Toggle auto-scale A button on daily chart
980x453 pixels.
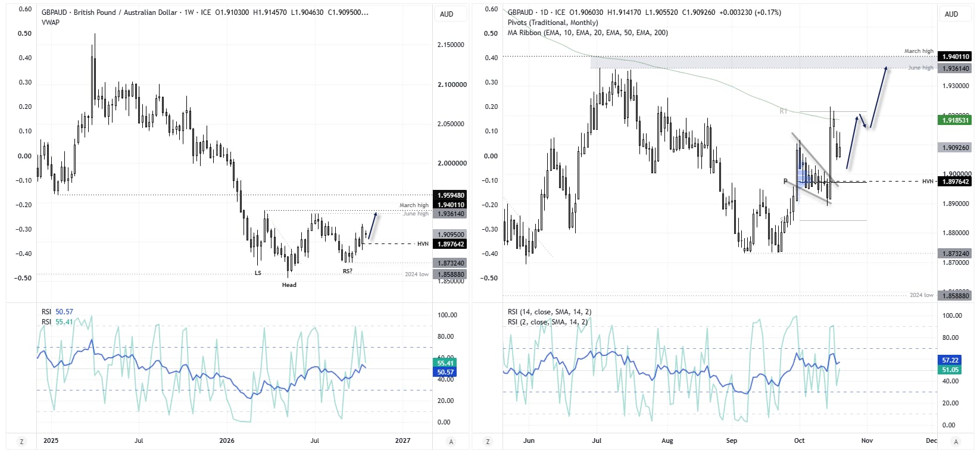click(956, 441)
